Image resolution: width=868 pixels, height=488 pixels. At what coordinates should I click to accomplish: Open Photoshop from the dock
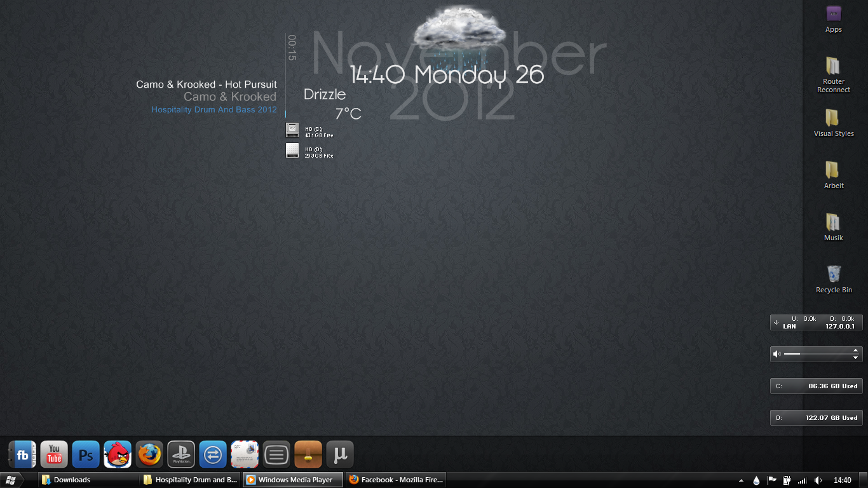(86, 455)
